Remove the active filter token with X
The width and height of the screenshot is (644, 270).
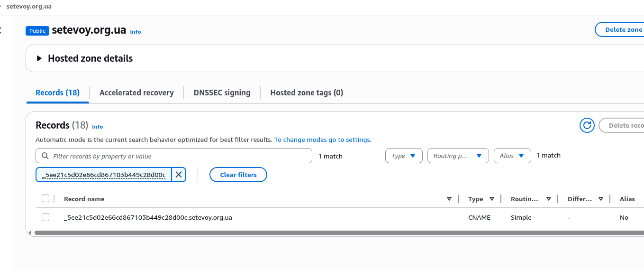click(179, 175)
